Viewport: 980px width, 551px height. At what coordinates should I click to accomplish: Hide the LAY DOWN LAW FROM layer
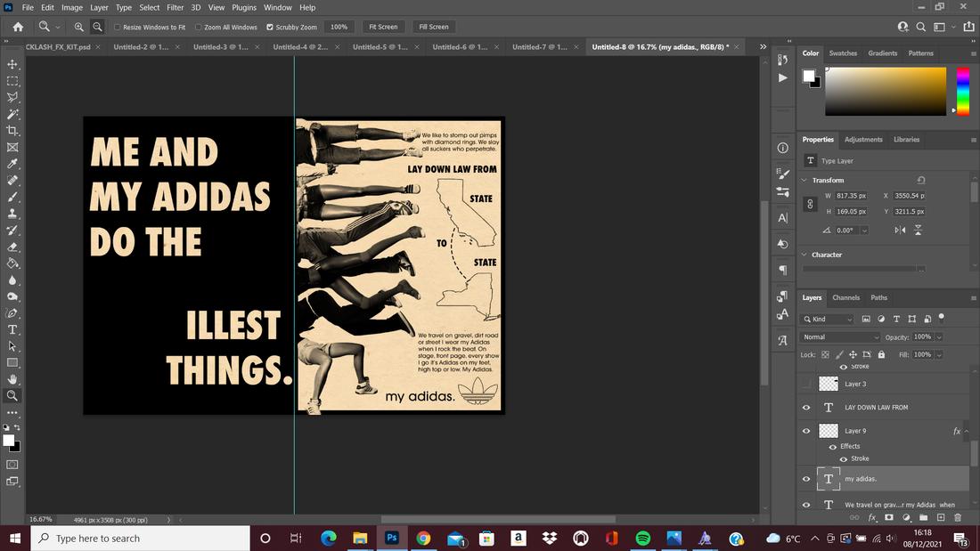pyautogui.click(x=806, y=408)
